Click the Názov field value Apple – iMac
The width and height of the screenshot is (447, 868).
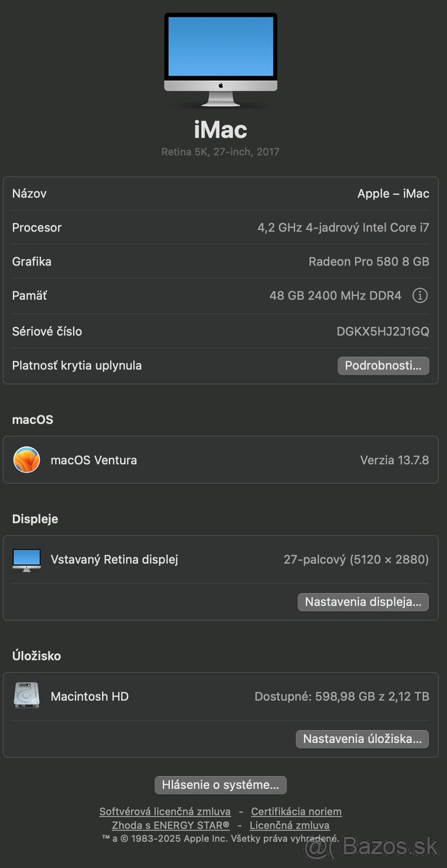[393, 193]
